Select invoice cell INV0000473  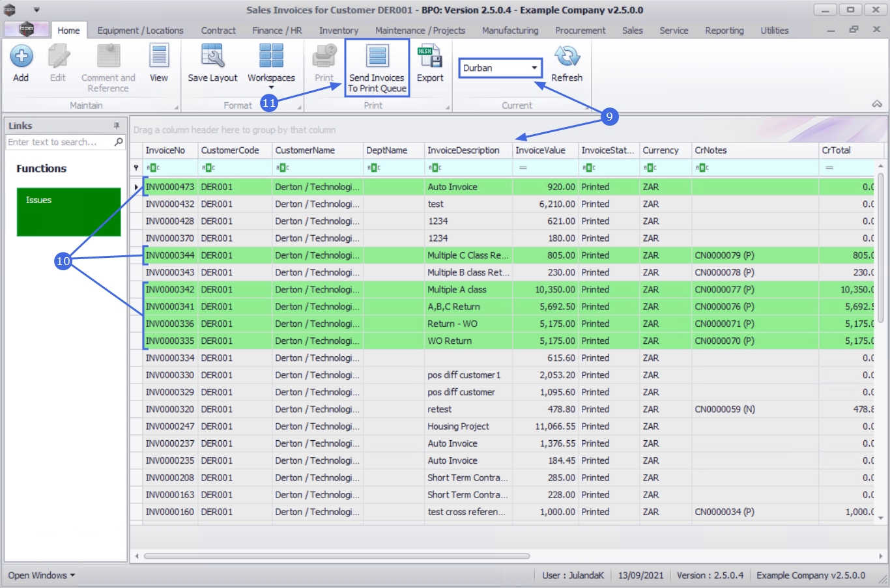click(170, 187)
